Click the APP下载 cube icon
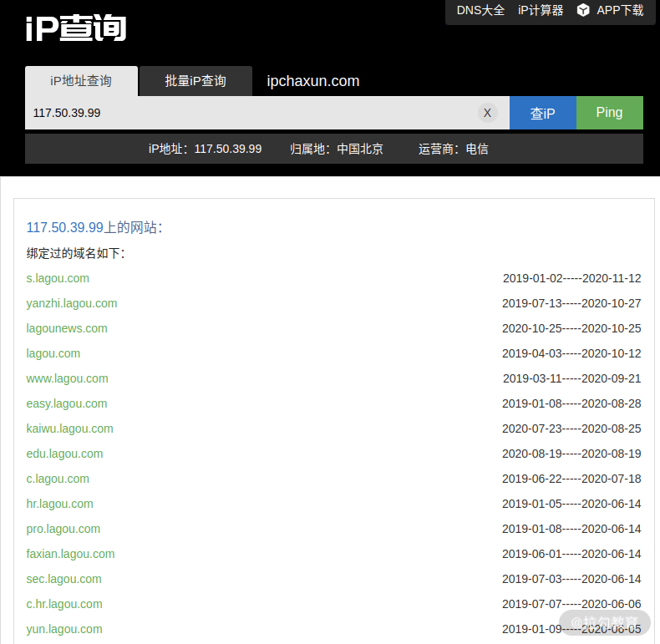The height and width of the screenshot is (644, 660). [x=583, y=10]
